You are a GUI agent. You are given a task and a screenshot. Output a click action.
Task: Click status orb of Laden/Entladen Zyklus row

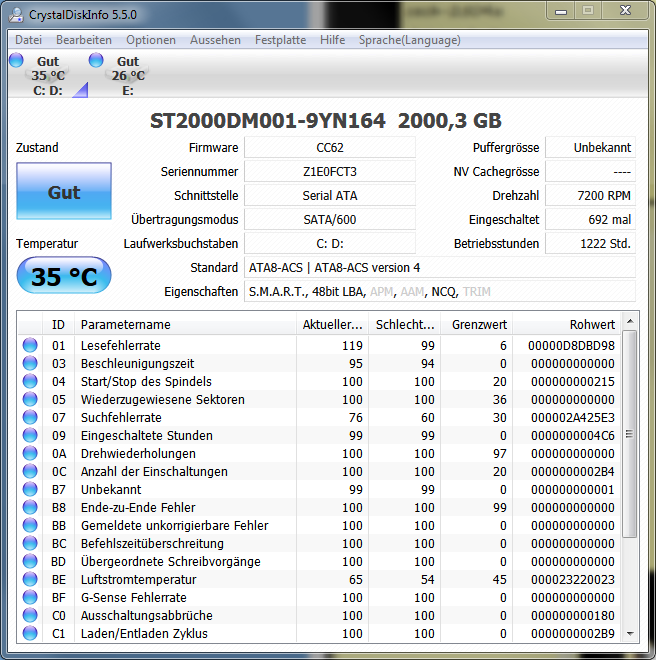coord(30,633)
